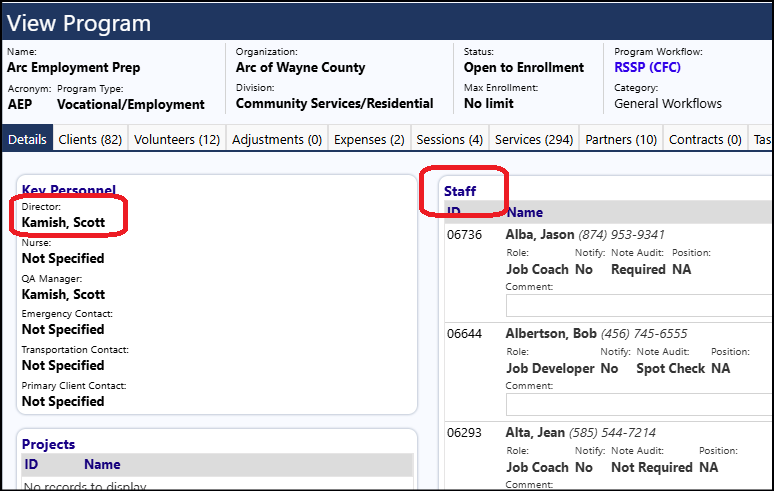Click the Community Services/Residential division
Screen dimensions: 774x491
click(335, 103)
